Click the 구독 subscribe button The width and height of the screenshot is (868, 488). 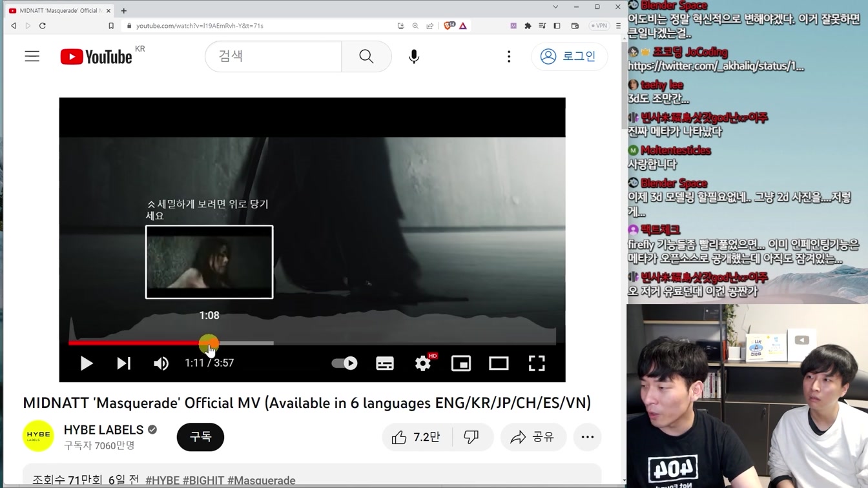[x=200, y=437]
